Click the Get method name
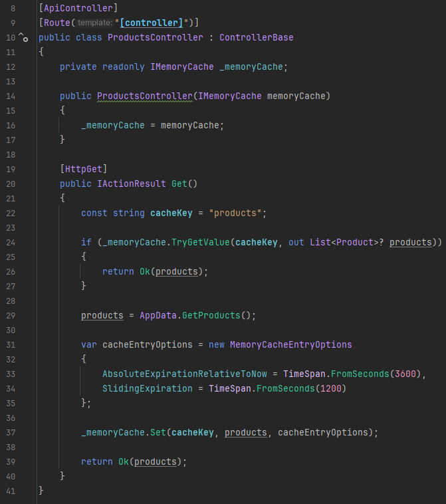Screen dimensions: 446x504 [179, 184]
